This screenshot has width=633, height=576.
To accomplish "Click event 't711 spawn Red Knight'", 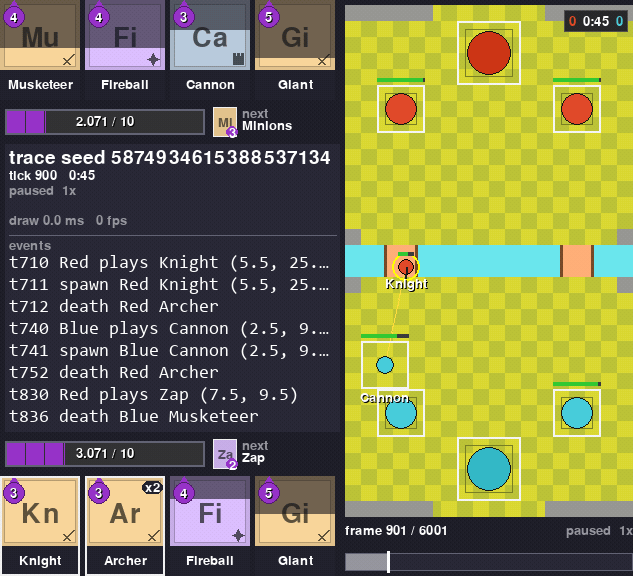I will (169, 285).
